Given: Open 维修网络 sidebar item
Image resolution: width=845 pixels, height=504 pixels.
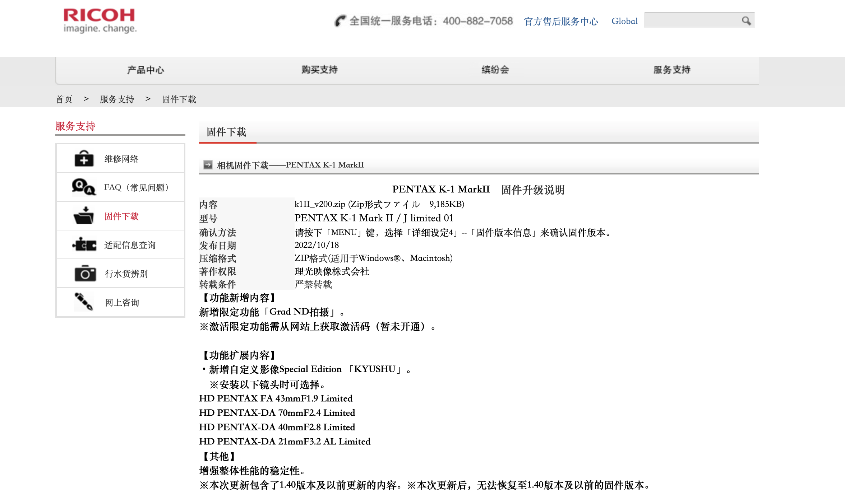Looking at the screenshot, I should click(120, 158).
